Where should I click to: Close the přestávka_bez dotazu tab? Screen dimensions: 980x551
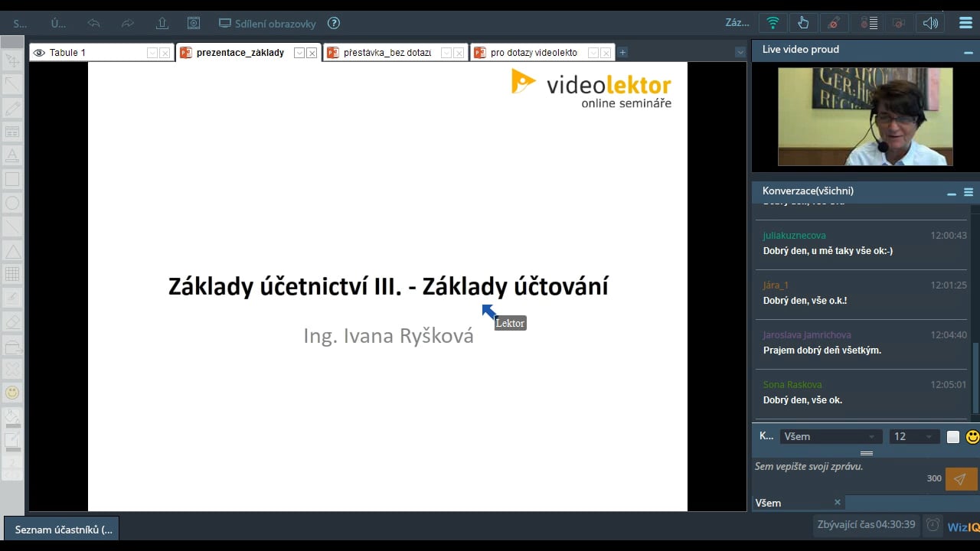pyautogui.click(x=459, y=53)
